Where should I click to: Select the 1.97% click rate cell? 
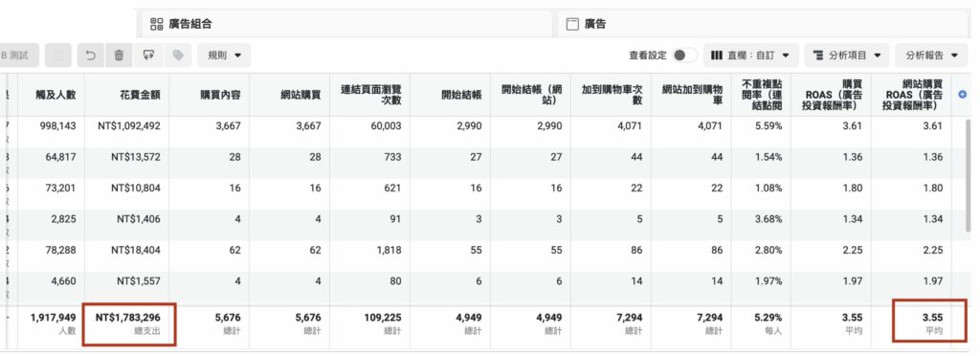coord(761,288)
